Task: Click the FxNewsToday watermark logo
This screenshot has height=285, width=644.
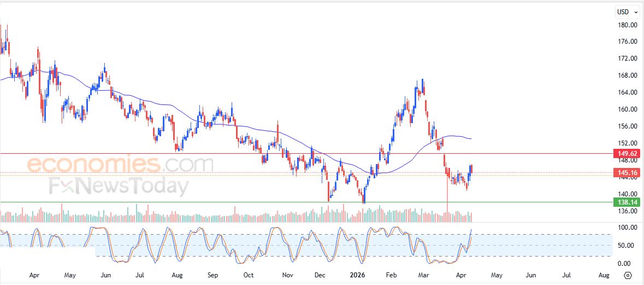Action: tap(119, 186)
